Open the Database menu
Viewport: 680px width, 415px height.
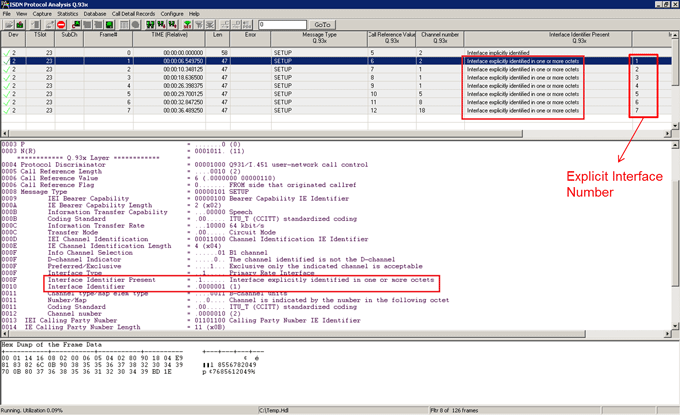coord(95,14)
